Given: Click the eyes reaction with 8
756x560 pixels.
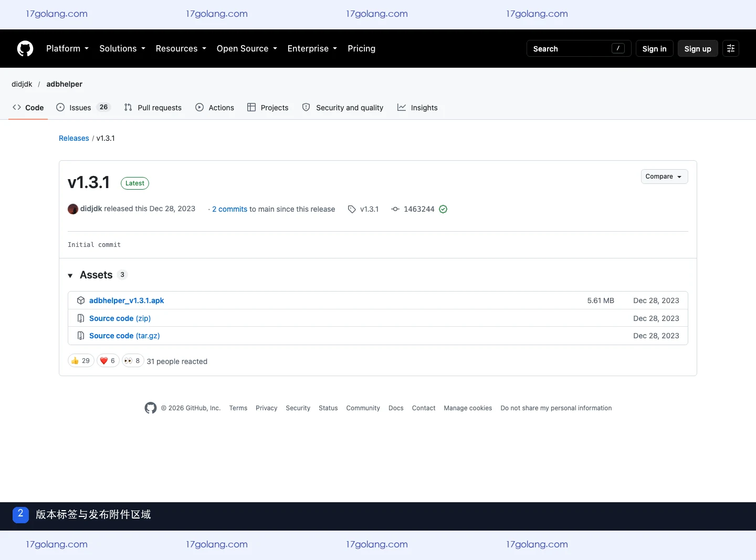Looking at the screenshot, I should [133, 361].
